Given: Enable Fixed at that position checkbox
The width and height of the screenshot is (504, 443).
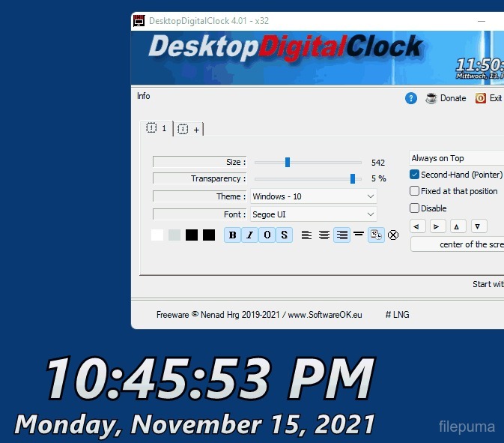Looking at the screenshot, I should coord(415,191).
